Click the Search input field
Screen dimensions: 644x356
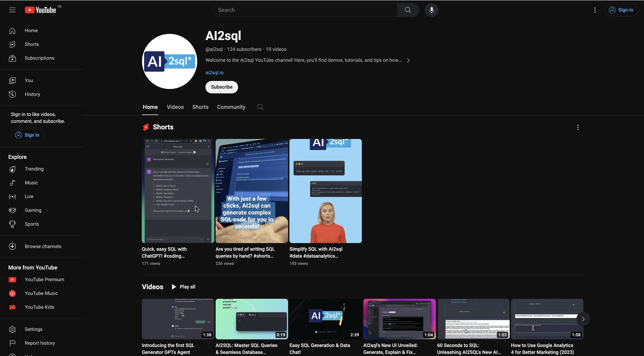(305, 10)
